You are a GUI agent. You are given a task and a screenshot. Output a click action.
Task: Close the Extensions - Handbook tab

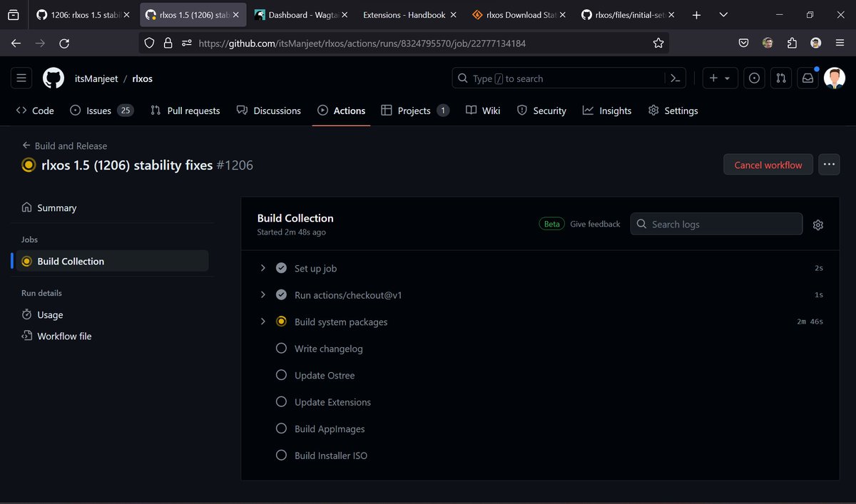tap(453, 15)
